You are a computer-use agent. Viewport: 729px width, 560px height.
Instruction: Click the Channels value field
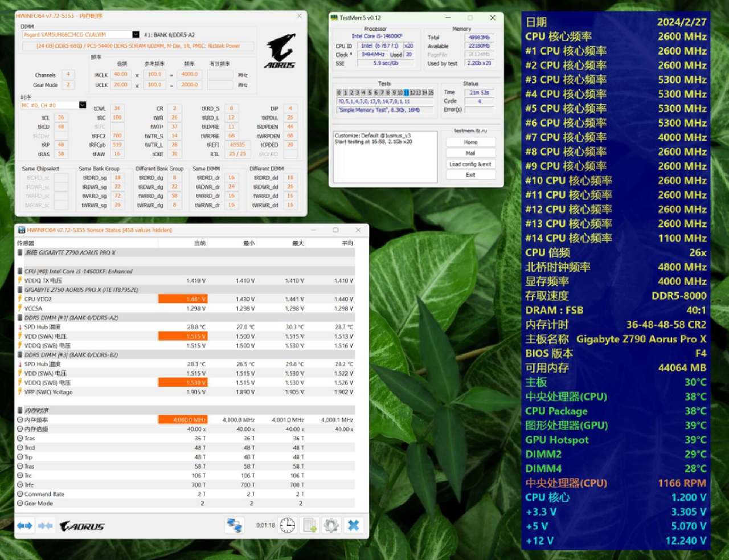pyautogui.click(x=68, y=75)
